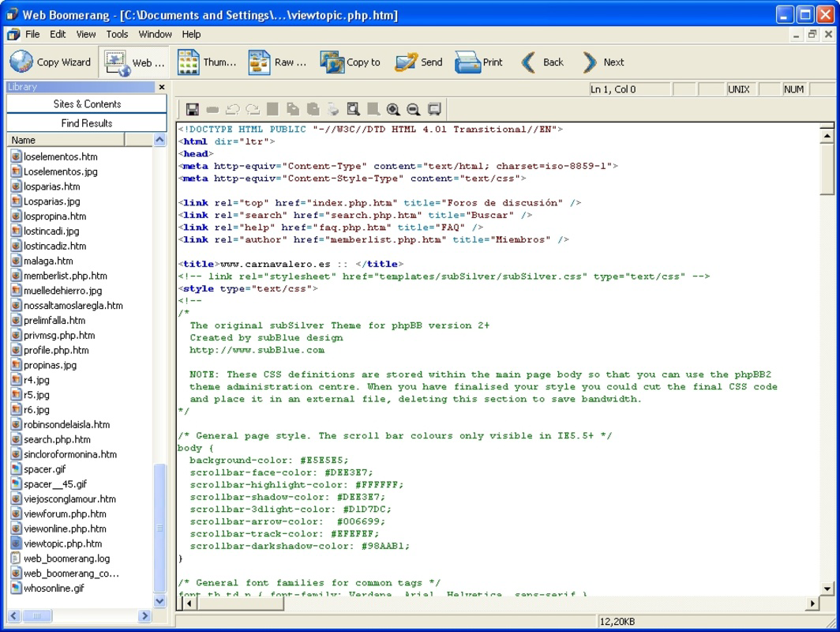Screen dimensions: 840x632
Task: Open the Help menu
Action: pos(191,34)
